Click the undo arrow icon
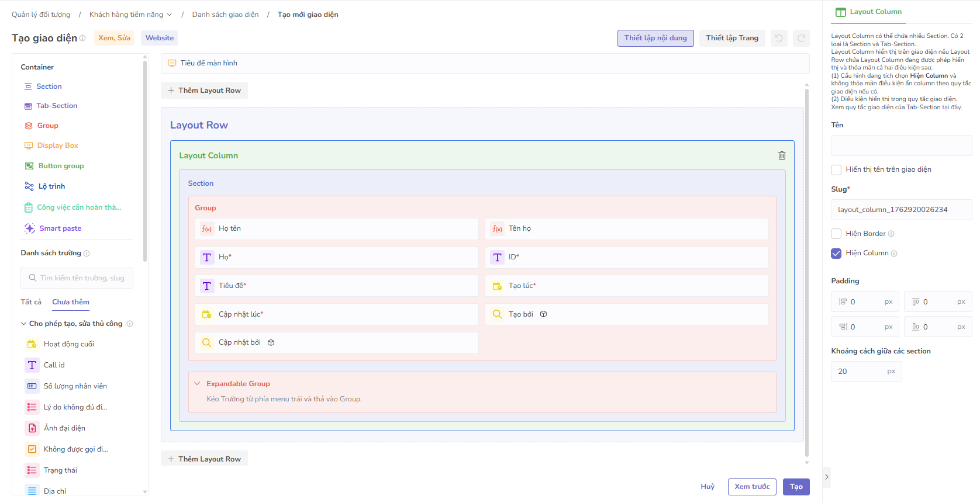The image size is (980, 503). (x=779, y=38)
